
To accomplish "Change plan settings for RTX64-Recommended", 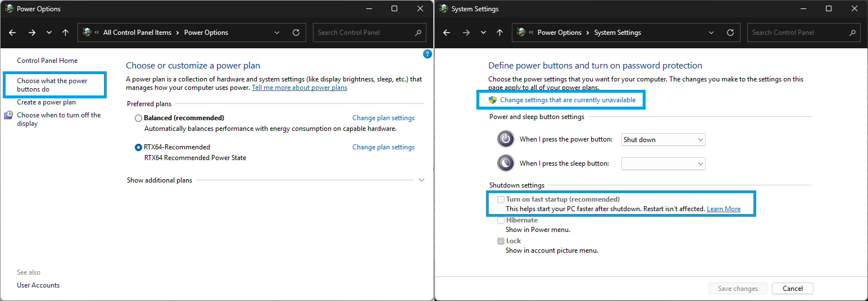I will tap(383, 147).
